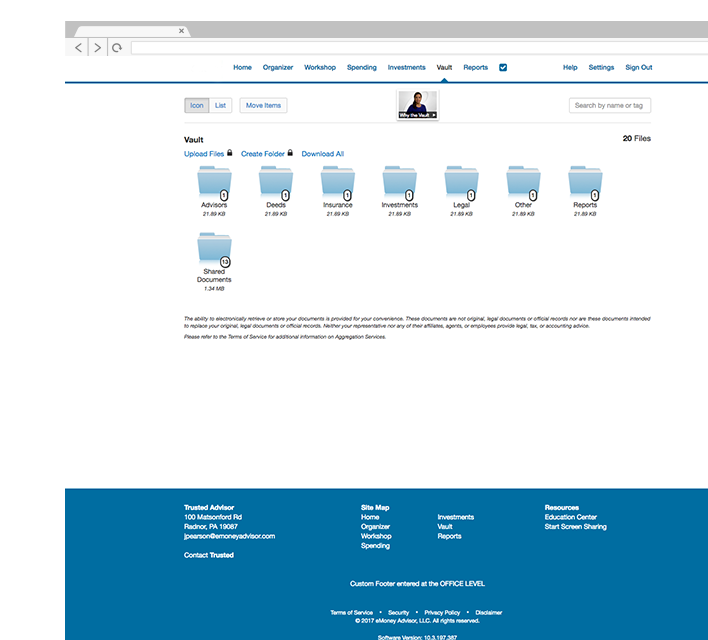This screenshot has width=708, height=640.
Task: Open Spending in top navigation
Action: coord(362,67)
